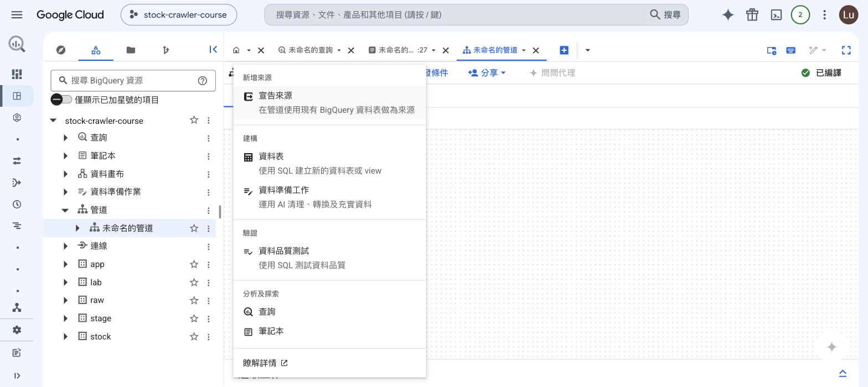Screen dimensions: 868x387
Task: Choose 資料準備工作 from the menu
Action: 330,197
